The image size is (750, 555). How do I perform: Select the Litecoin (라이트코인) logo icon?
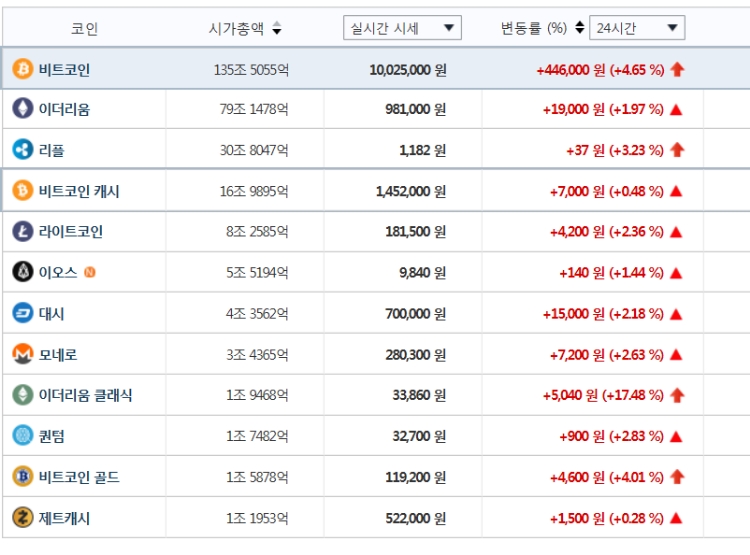coord(22,232)
